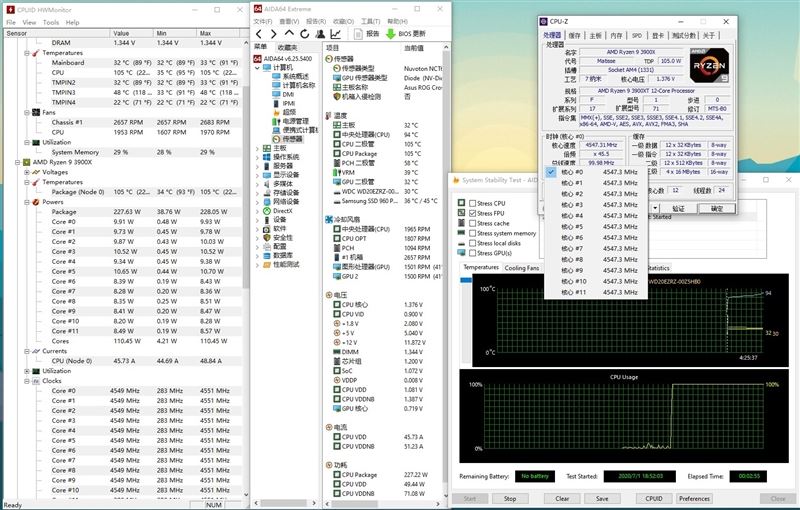This screenshot has width=800, height=510.
Task: Go back using AIDA64 back arrow
Action: coord(259,34)
